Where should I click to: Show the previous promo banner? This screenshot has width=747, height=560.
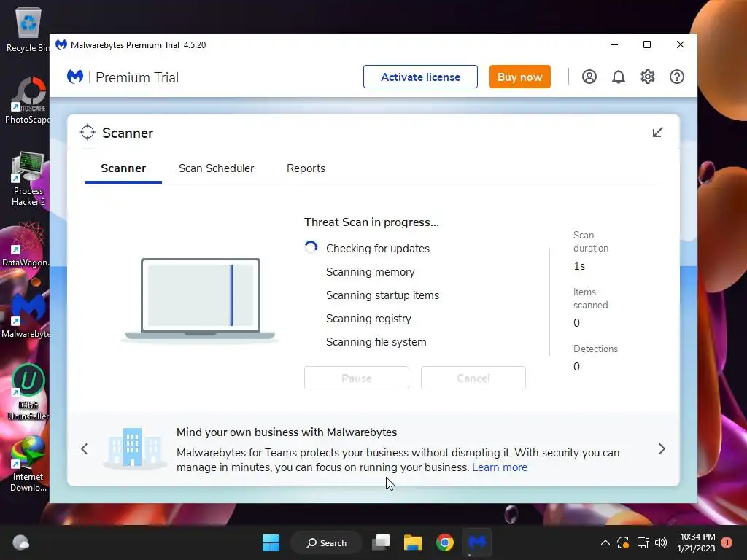point(85,449)
